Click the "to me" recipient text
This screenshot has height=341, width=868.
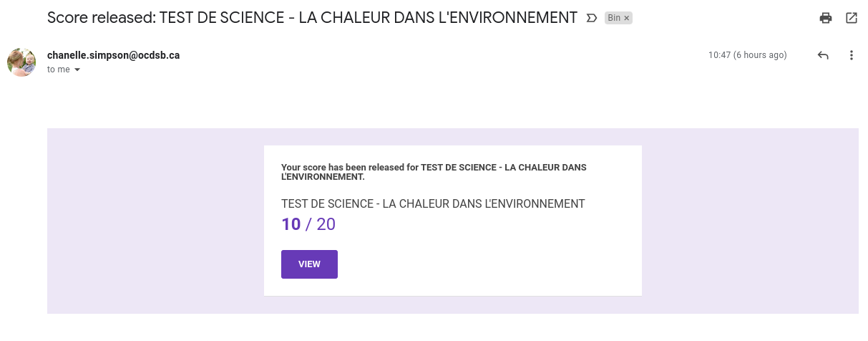(59, 70)
